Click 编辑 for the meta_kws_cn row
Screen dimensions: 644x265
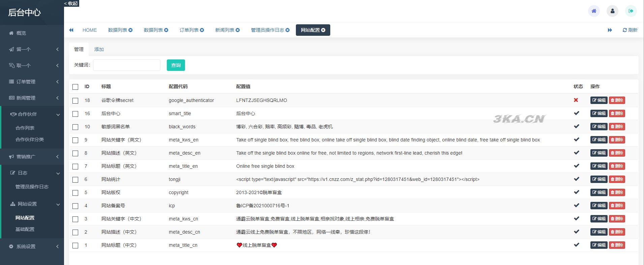point(599,219)
